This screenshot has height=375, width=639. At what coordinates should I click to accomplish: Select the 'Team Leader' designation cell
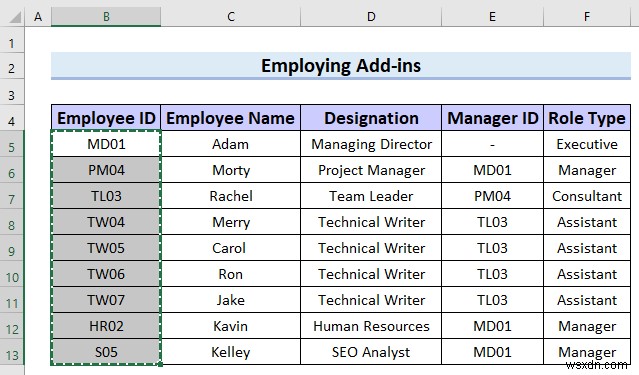point(371,196)
